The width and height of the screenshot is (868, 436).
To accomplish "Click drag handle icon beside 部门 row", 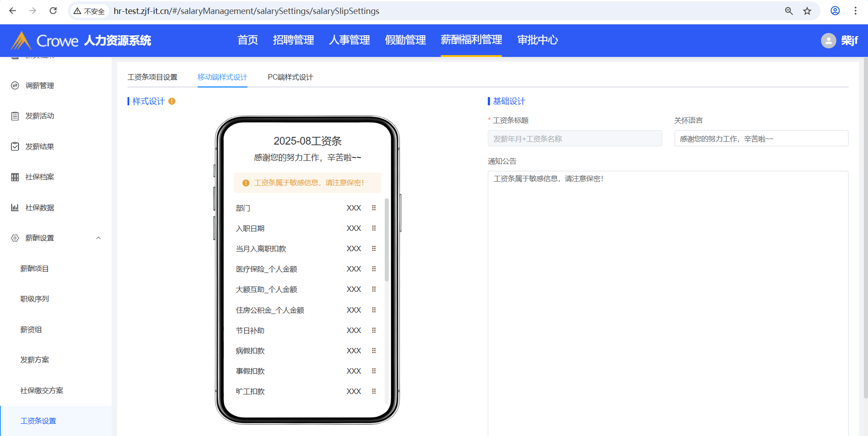I will 374,208.
